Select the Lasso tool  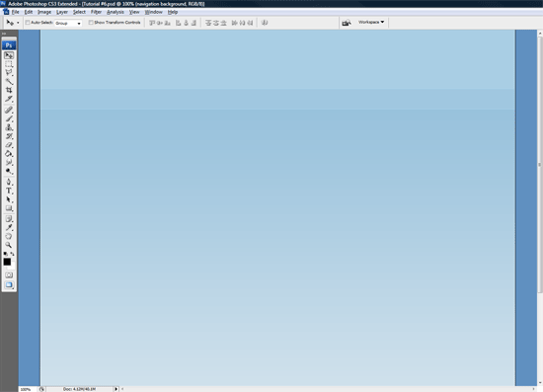pyautogui.click(x=9, y=73)
